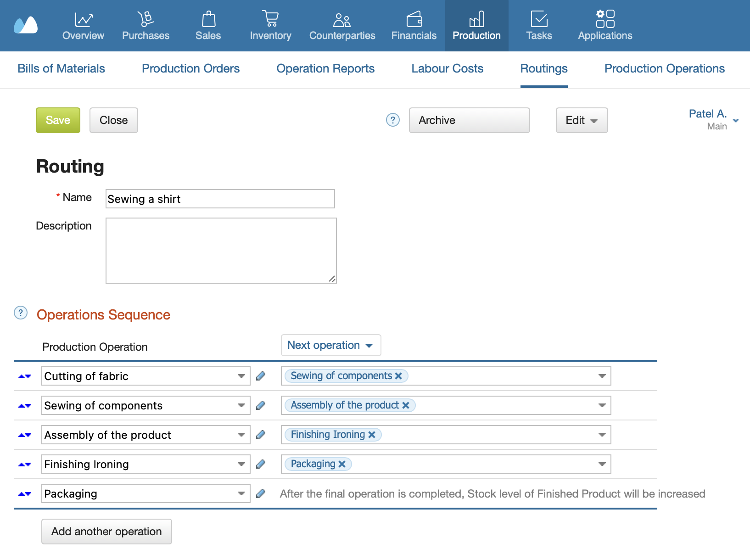Switch to Routings tab
Viewport: 750px width, 560px height.
(544, 68)
